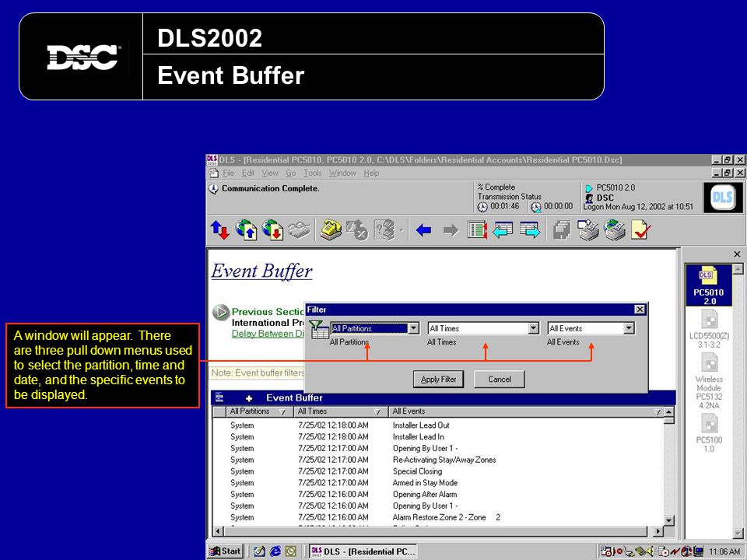Open the All Events dropdown in Filter
Viewport: 747px width, 560px height.
629,328
